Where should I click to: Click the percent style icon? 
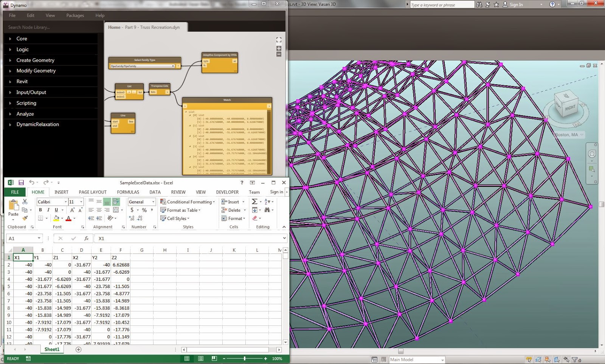click(x=144, y=210)
